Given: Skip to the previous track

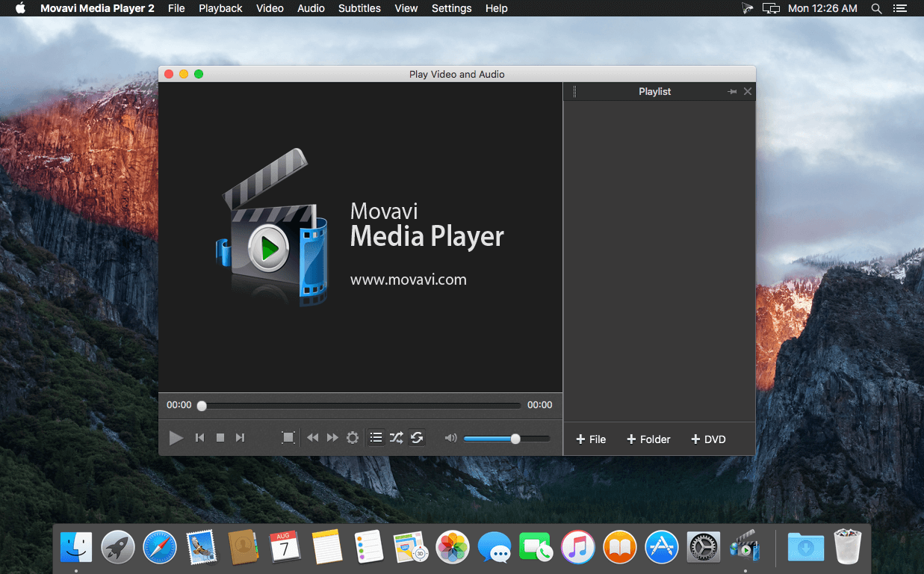Looking at the screenshot, I should tap(199, 438).
